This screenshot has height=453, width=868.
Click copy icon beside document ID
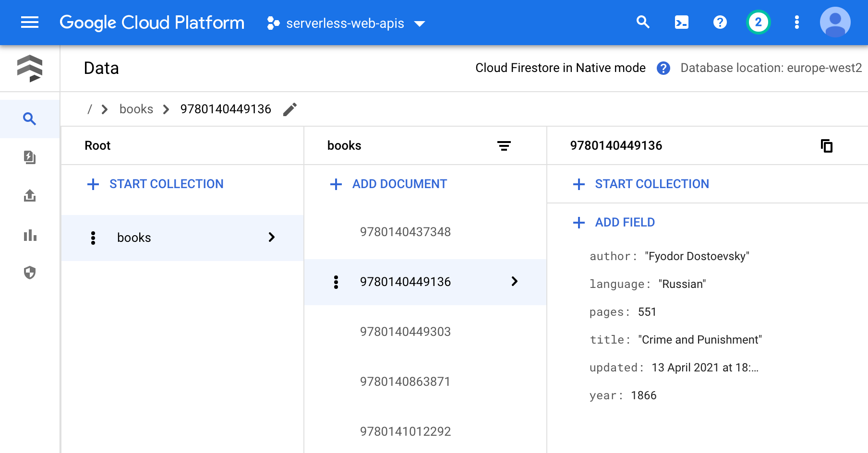coord(826,146)
